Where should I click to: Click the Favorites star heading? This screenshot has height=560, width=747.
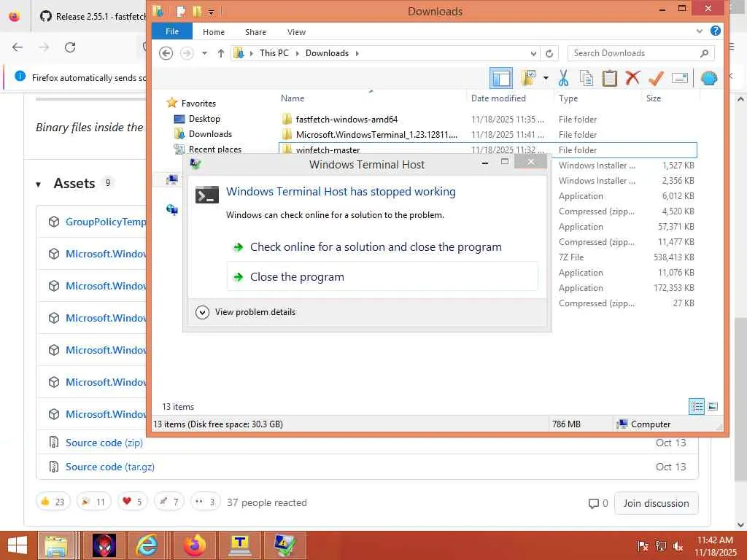pos(198,104)
